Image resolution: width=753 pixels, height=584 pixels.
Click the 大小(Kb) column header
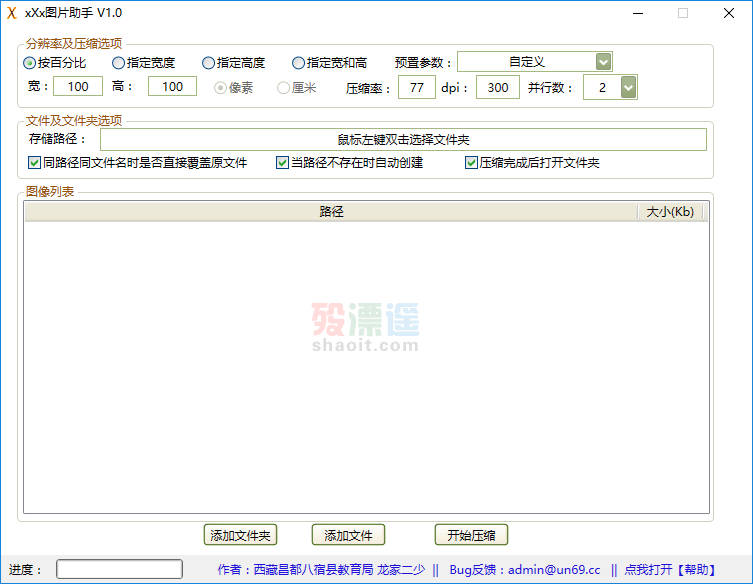point(670,212)
